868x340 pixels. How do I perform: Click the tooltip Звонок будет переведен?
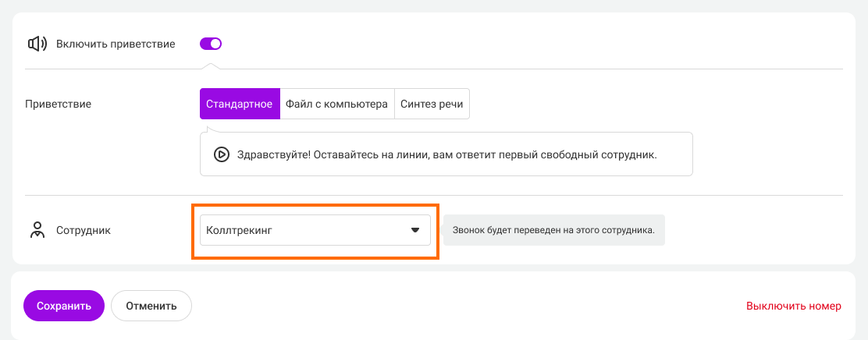[553, 231]
